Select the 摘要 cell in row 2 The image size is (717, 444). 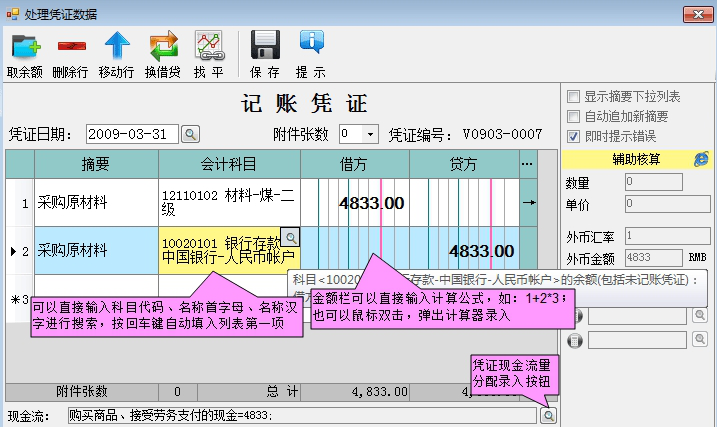96,251
